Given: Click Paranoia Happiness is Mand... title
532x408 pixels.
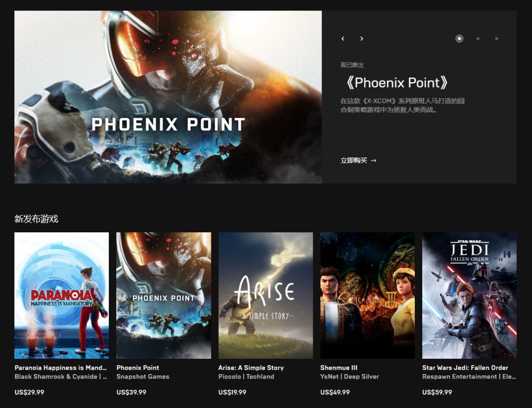Looking at the screenshot, I should tap(61, 368).
